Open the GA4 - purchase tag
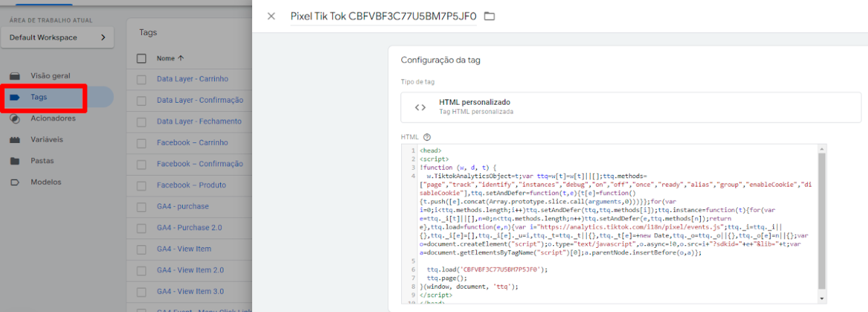The height and width of the screenshot is (312, 868). click(x=182, y=206)
